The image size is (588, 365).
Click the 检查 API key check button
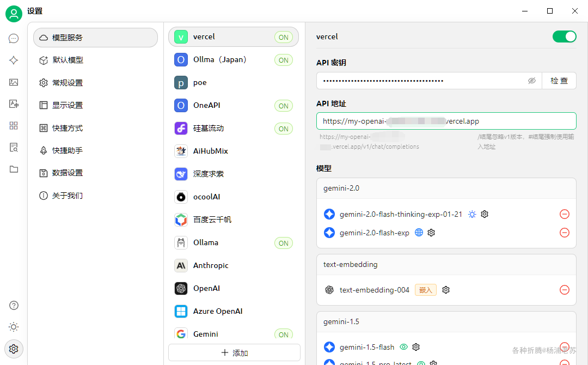click(559, 81)
